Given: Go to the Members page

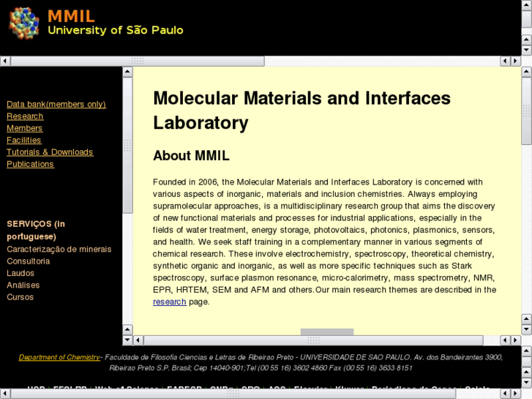Looking at the screenshot, I should click(24, 128).
